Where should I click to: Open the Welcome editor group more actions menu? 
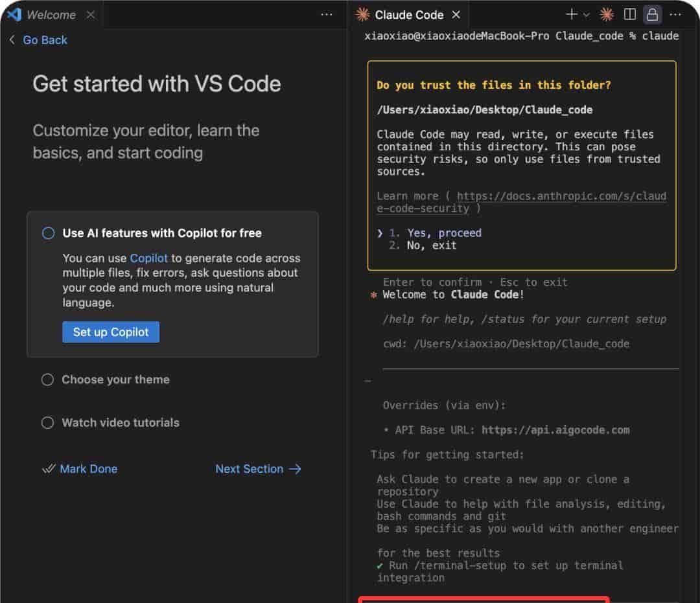point(327,15)
